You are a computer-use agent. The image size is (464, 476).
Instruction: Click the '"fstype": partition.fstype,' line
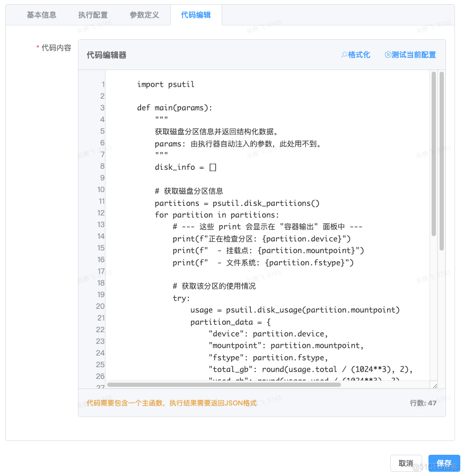point(268,358)
